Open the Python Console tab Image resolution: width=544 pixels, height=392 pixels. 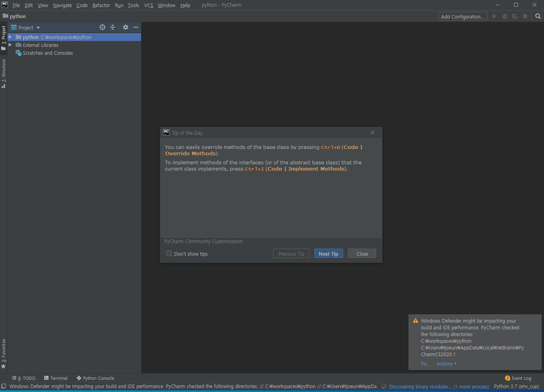click(x=95, y=378)
